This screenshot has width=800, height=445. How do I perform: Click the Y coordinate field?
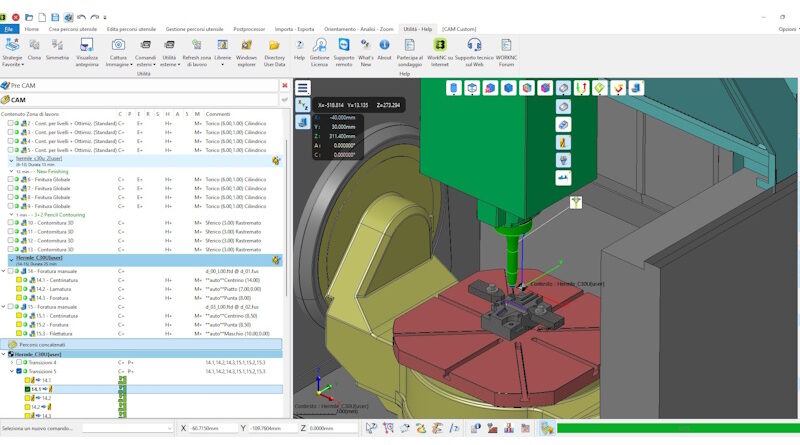pyautogui.click(x=273, y=428)
